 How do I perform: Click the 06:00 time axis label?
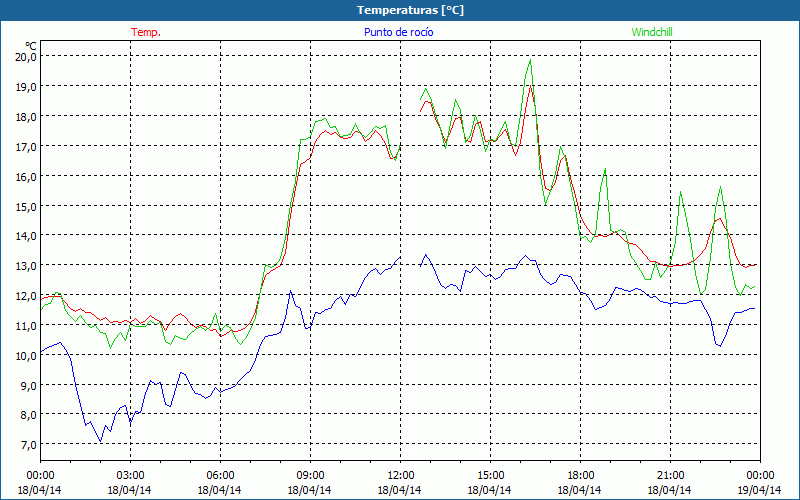[x=220, y=475]
